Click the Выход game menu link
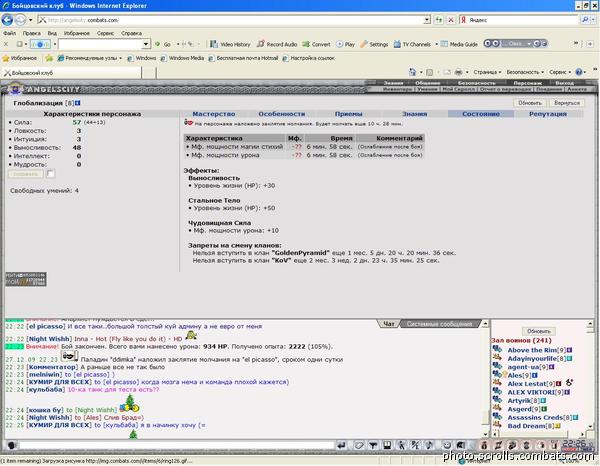 click(x=564, y=83)
